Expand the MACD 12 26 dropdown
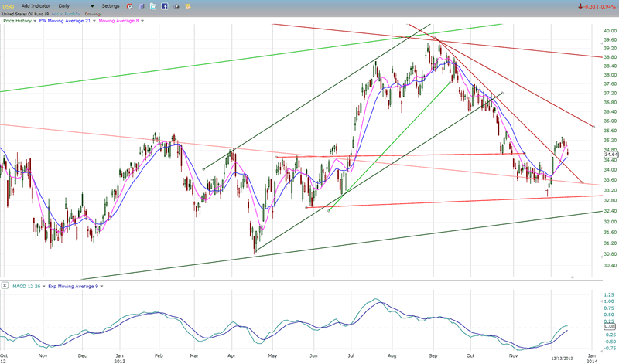 click(44, 286)
